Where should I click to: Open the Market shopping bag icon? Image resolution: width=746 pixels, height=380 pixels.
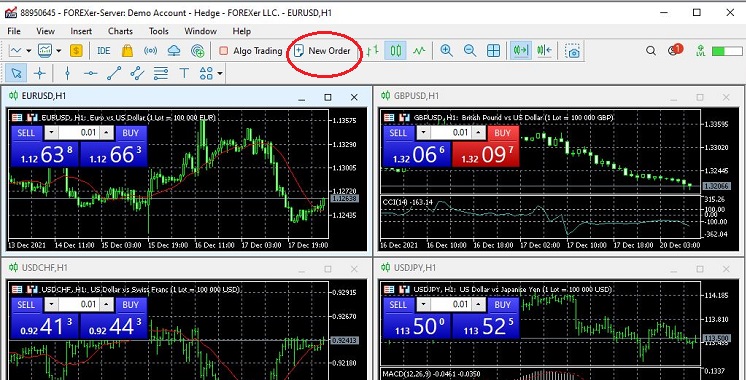[x=127, y=50]
